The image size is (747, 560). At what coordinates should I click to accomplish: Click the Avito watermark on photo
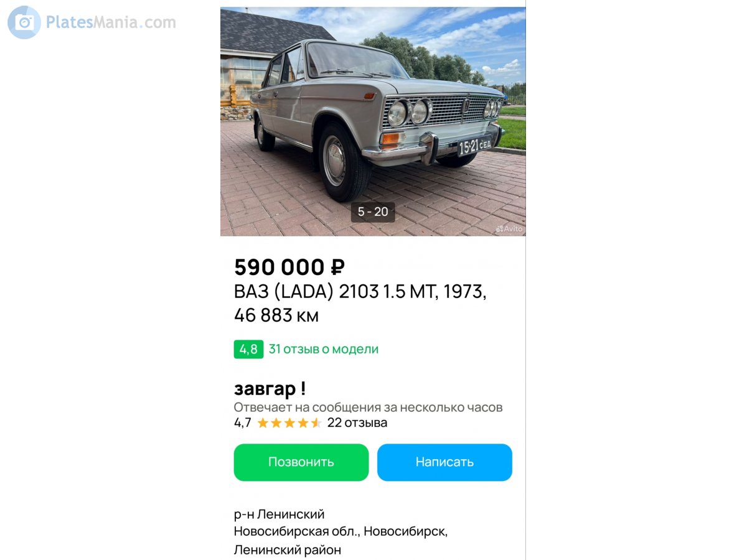point(509,229)
